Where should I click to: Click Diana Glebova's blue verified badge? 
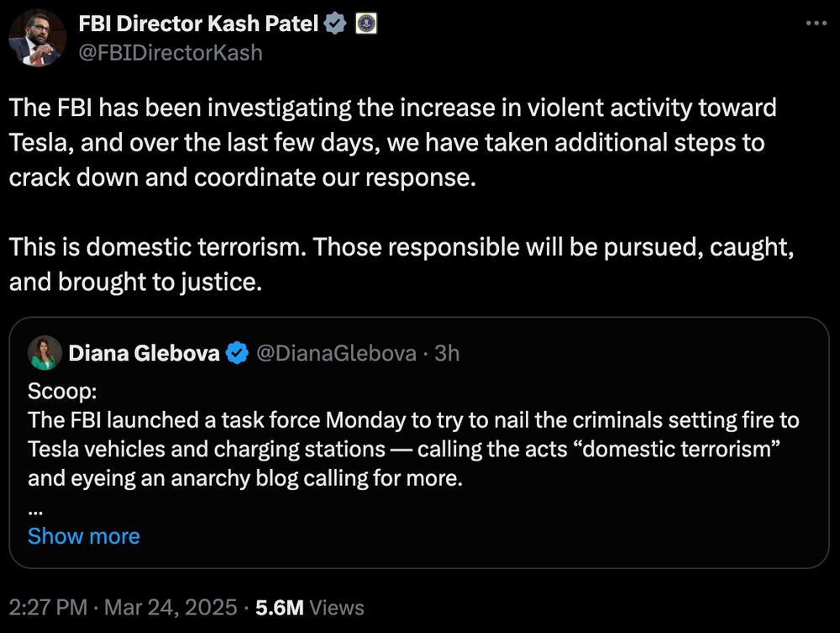click(237, 353)
